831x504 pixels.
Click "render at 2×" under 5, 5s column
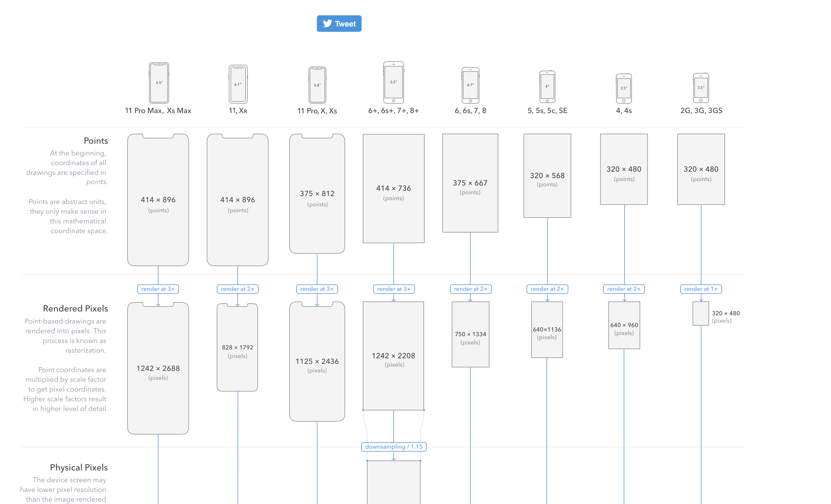tap(547, 289)
